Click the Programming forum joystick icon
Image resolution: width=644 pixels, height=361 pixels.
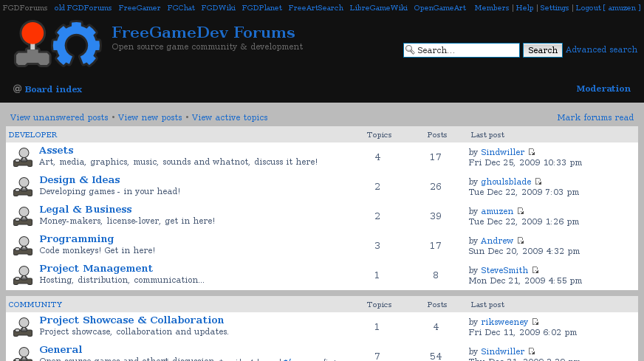coord(23,245)
